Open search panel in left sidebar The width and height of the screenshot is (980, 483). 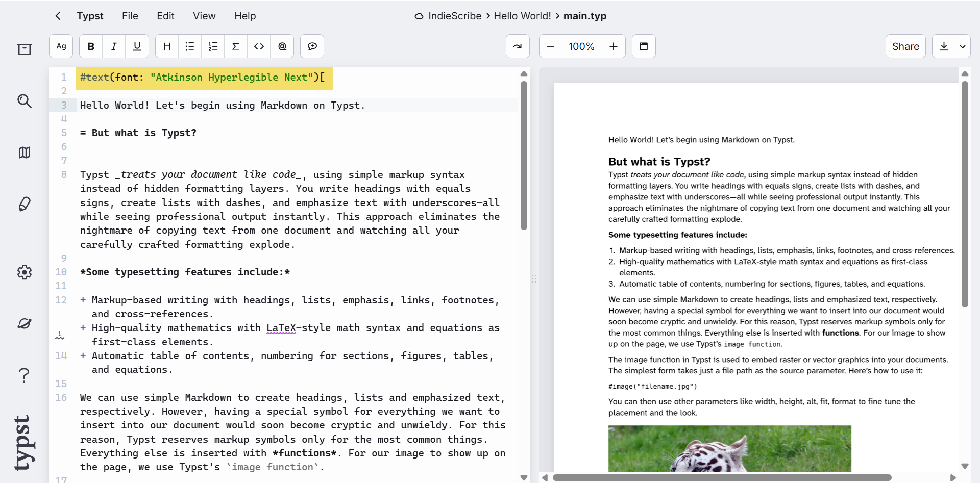[x=24, y=101]
